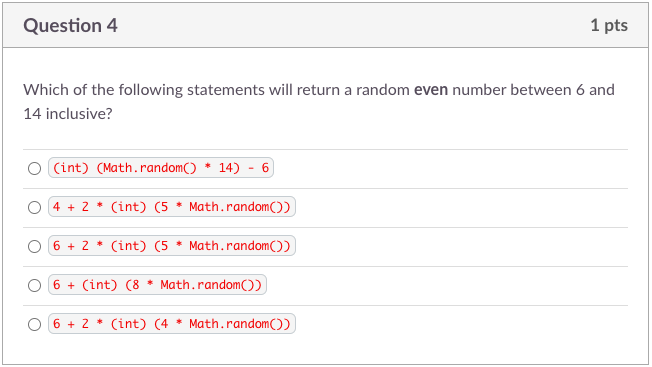Image resolution: width=652 pixels, height=367 pixels.
Task: Mark radio for 6 + 2 * (int) (4 * Math.random())
Action: coord(35,325)
